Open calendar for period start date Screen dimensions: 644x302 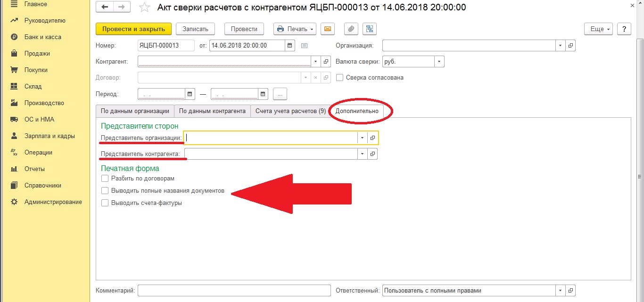point(190,94)
